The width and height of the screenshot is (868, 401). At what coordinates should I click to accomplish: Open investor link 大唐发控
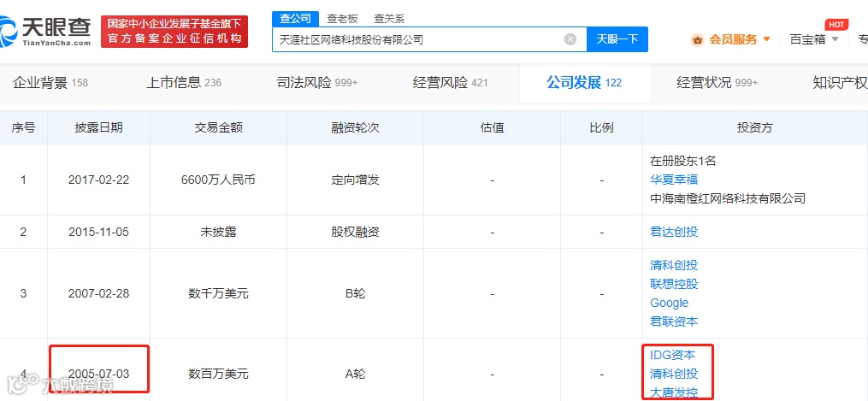tap(674, 392)
